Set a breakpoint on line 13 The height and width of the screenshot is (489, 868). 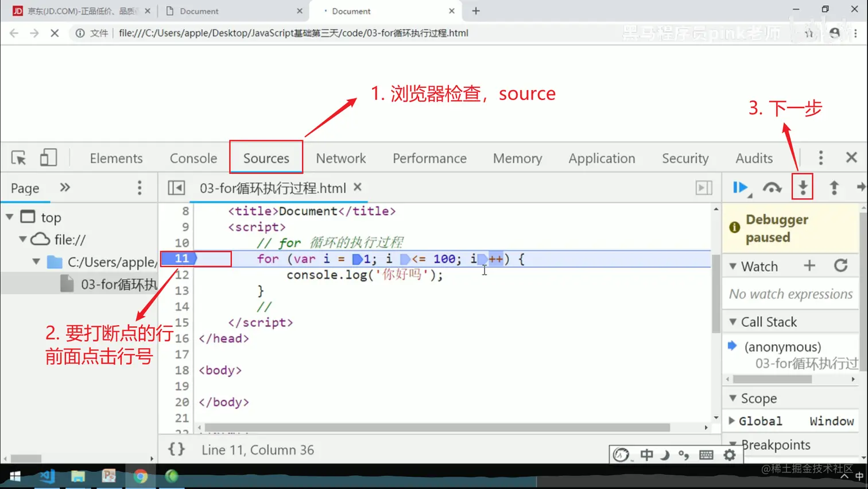coord(181,291)
